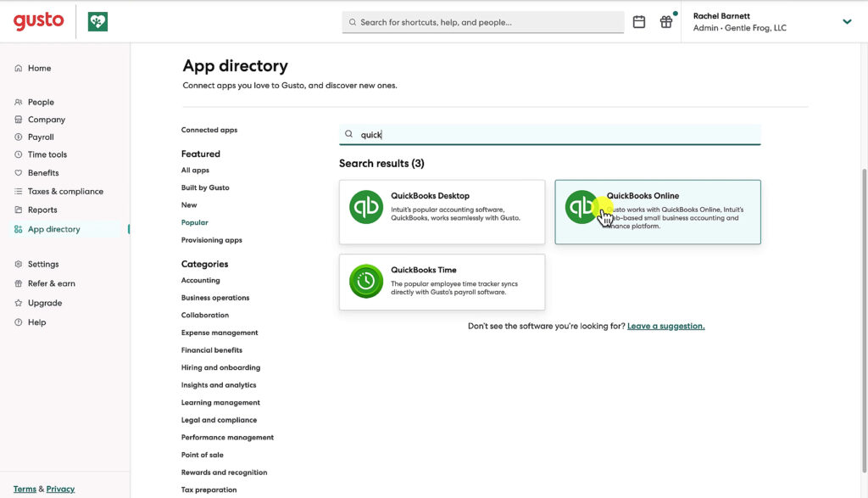Select the Home icon in sidebar
Screen dimensions: 868x498
tap(17, 68)
